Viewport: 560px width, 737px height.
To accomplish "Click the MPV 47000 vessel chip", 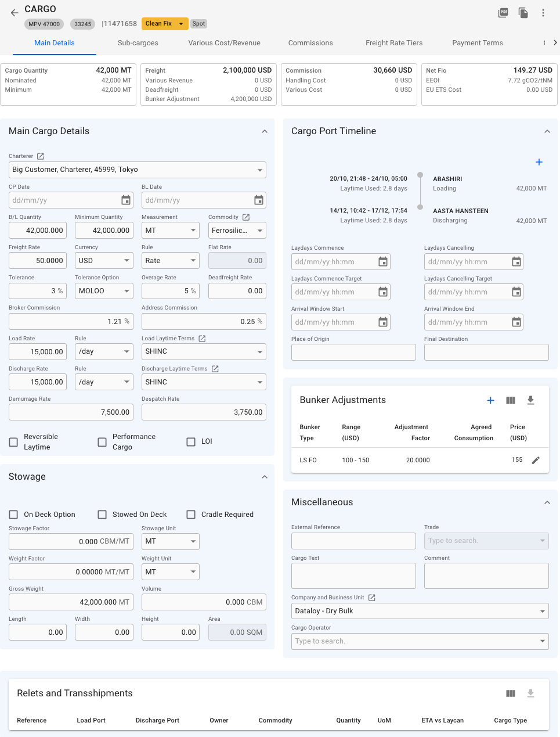I will (44, 24).
